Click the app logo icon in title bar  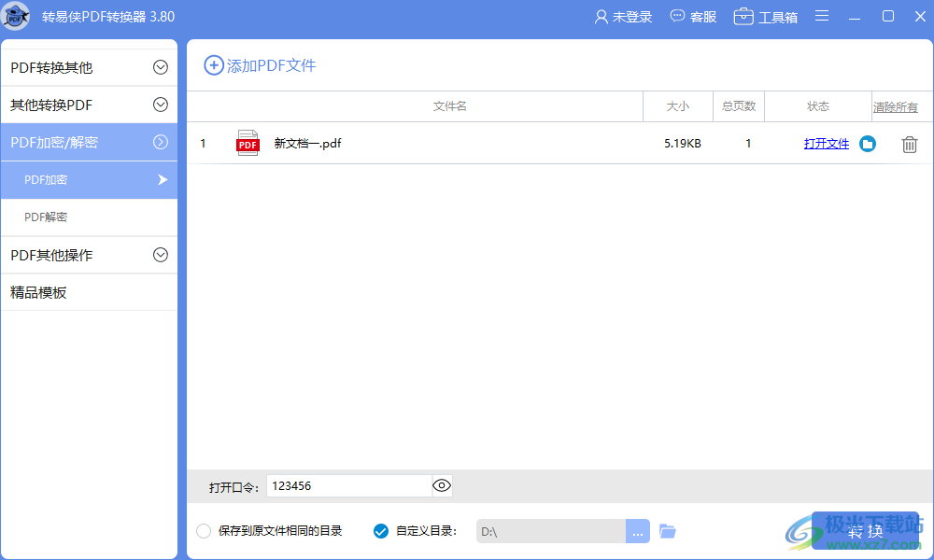pyautogui.click(x=16, y=16)
